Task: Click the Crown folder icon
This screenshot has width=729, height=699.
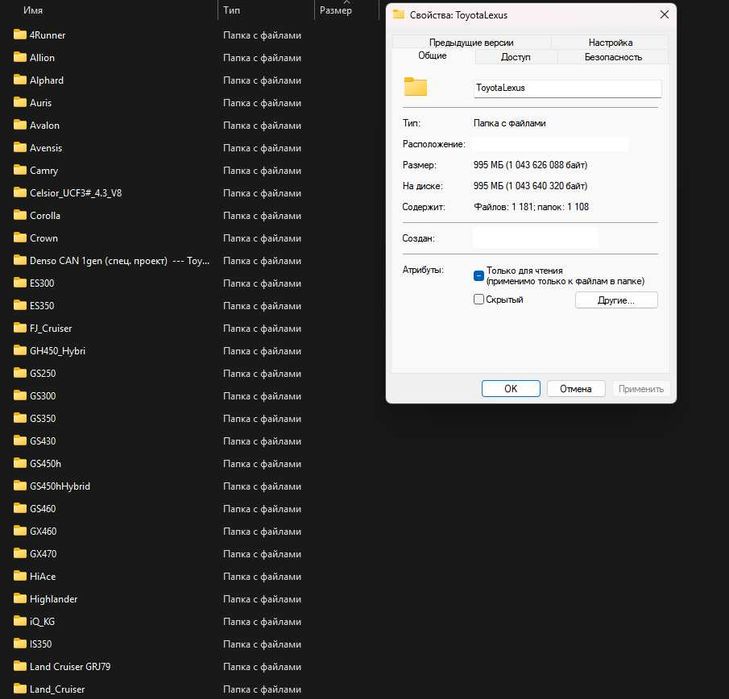Action: point(20,238)
